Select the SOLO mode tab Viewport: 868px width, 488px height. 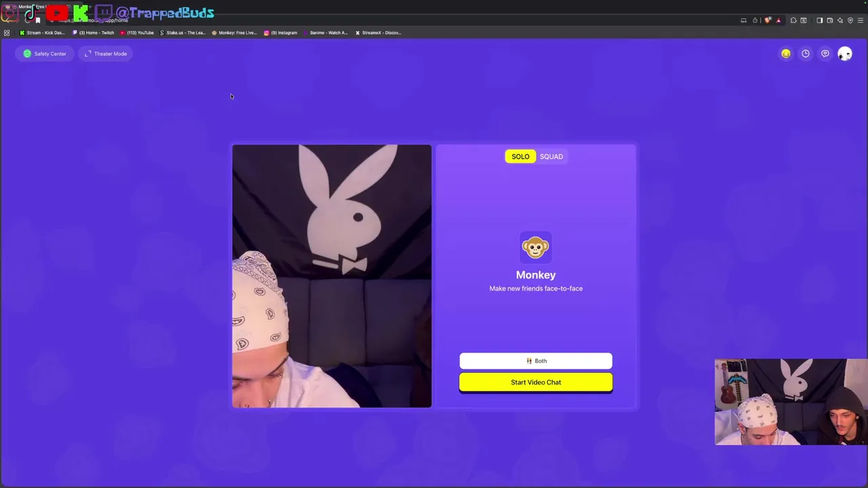click(521, 157)
